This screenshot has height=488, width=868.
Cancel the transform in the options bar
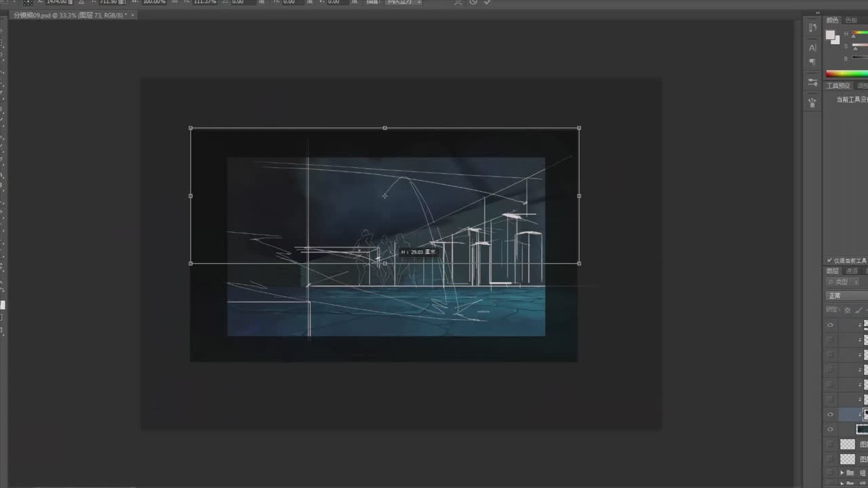[473, 2]
